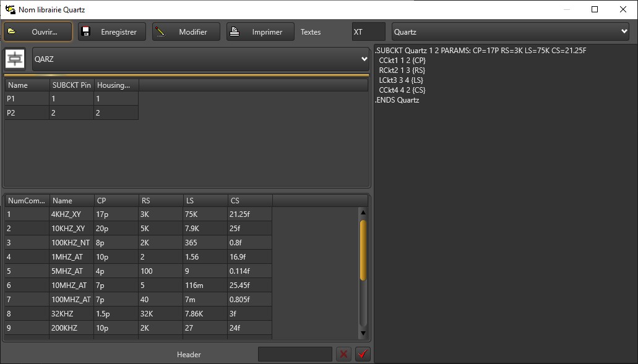Screen dimensions: 638x364
Task: Click the 32KHZ name cell
Action: (x=71, y=314)
